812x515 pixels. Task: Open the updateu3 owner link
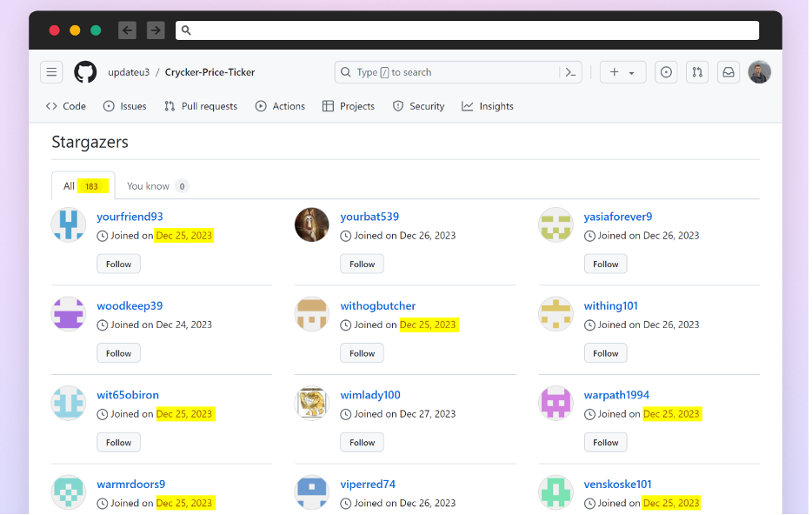tap(129, 72)
